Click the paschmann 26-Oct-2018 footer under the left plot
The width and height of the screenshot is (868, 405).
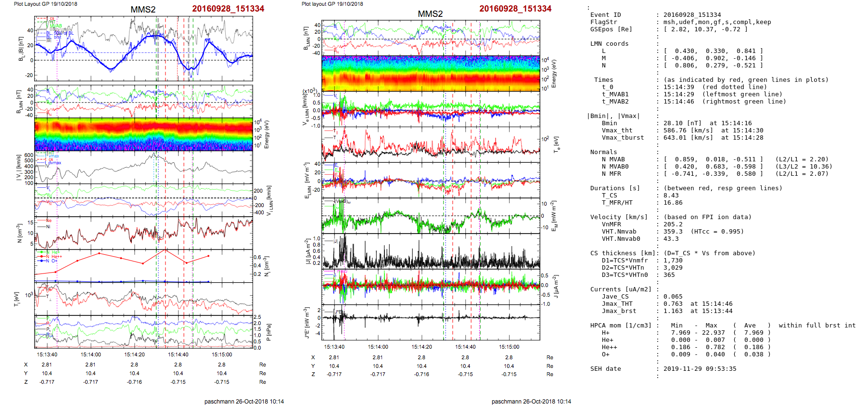click(x=244, y=401)
